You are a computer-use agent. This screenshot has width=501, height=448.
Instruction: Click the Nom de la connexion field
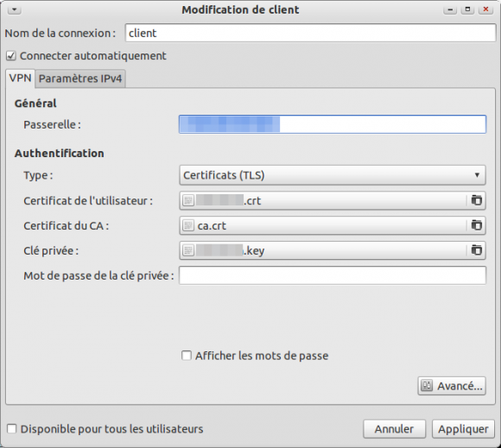point(310,33)
